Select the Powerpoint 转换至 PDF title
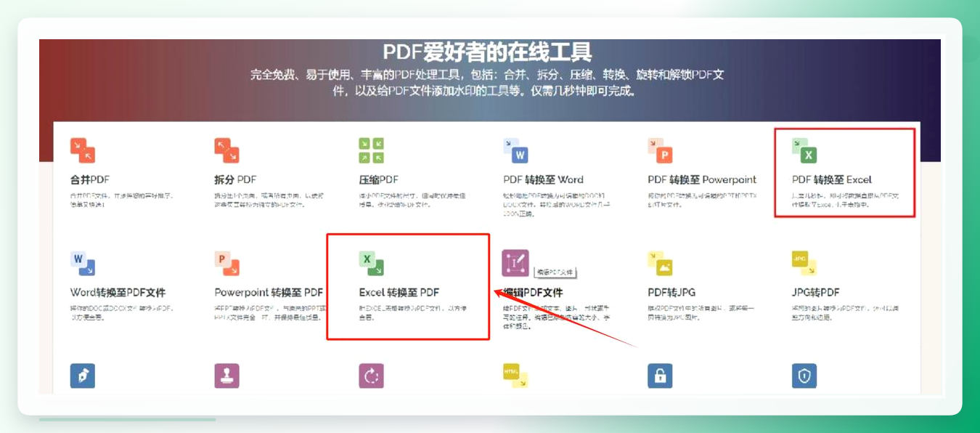The height and width of the screenshot is (433, 980). point(269,293)
